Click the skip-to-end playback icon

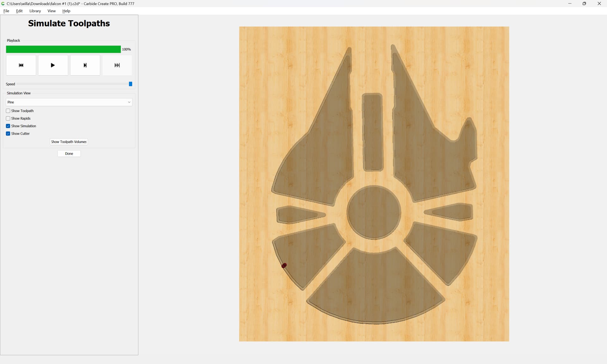[x=117, y=65]
